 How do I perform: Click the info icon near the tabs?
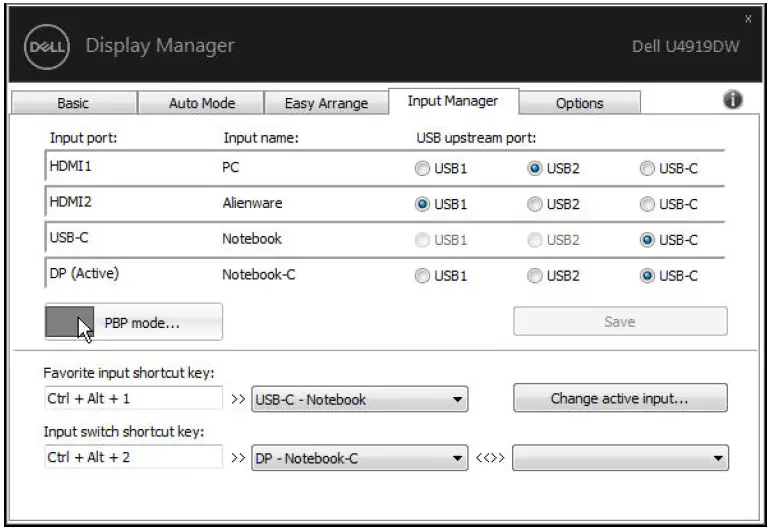pos(732,100)
